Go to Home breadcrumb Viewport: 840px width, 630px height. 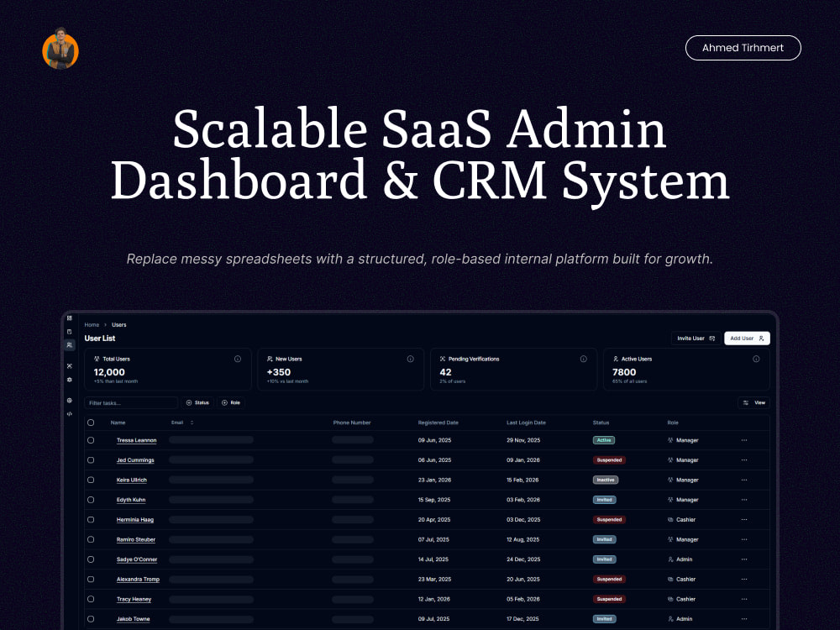click(92, 324)
